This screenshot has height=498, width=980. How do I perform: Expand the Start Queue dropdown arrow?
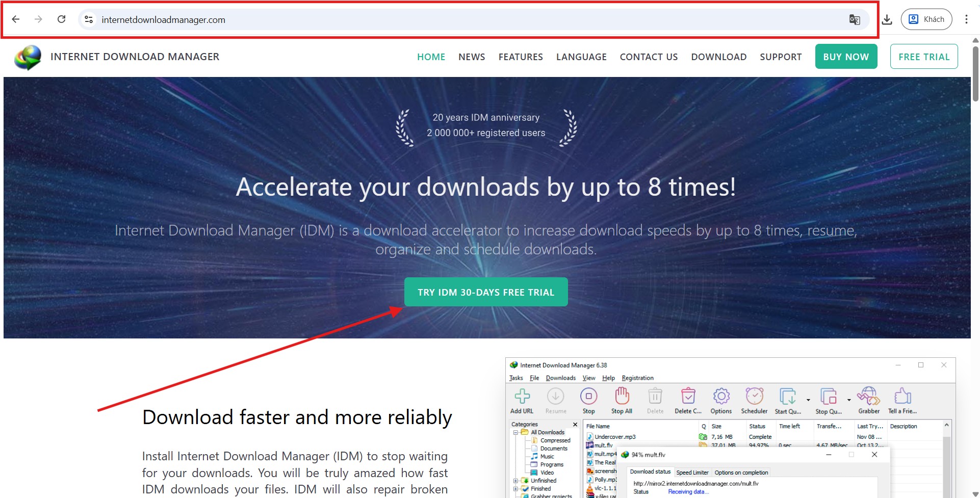(808, 400)
